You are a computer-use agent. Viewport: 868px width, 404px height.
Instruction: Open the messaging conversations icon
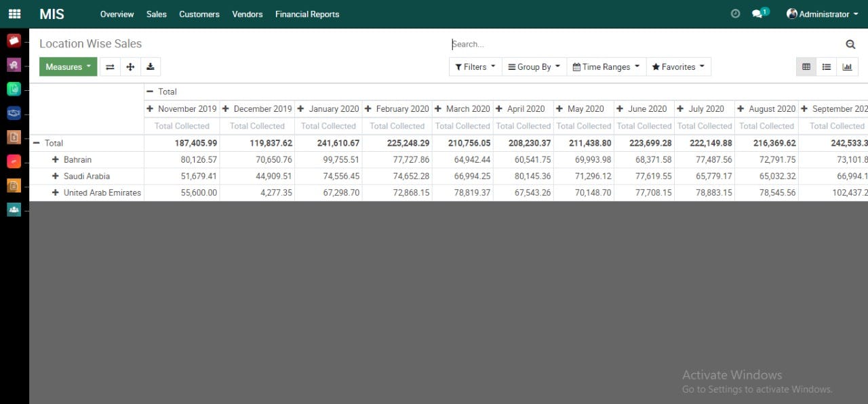tap(758, 13)
